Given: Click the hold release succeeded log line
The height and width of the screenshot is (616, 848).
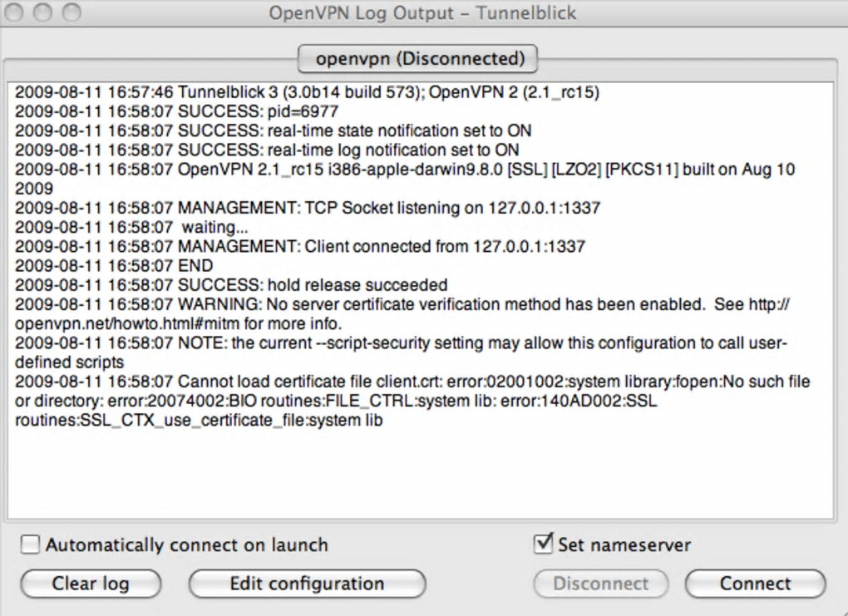Looking at the screenshot, I should [x=231, y=285].
